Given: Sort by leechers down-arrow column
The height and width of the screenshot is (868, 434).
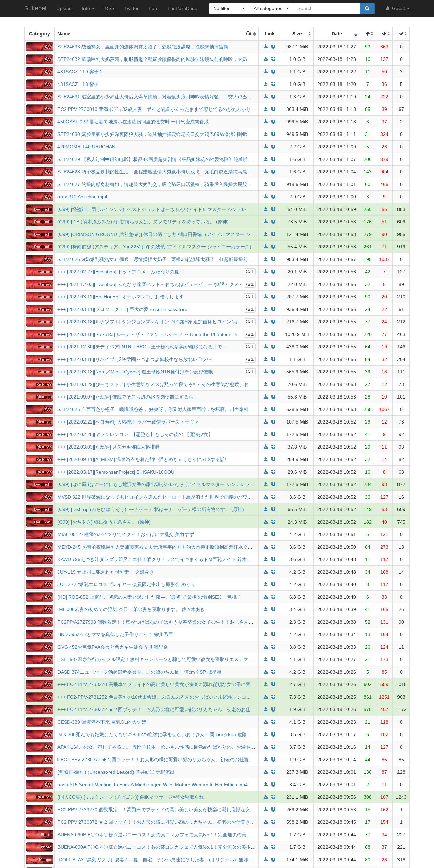Looking at the screenshot, I should pos(385,34).
